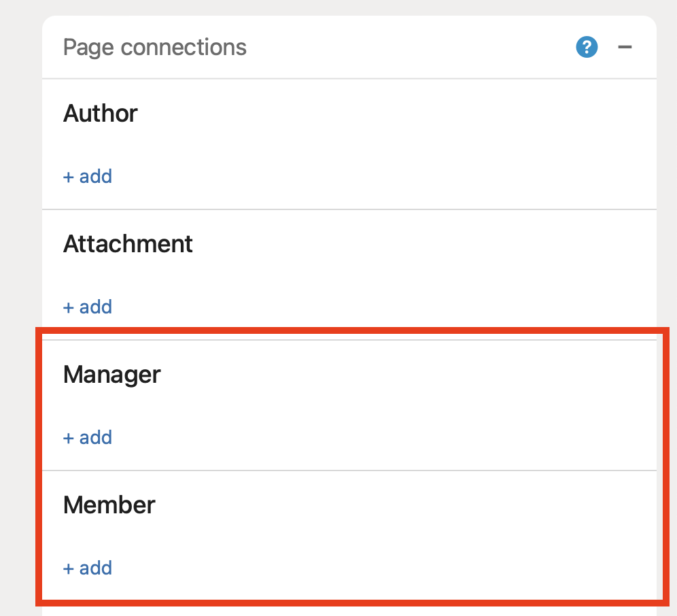The image size is (677, 616).
Task: Click the plus sign under Member
Action: tap(68, 569)
